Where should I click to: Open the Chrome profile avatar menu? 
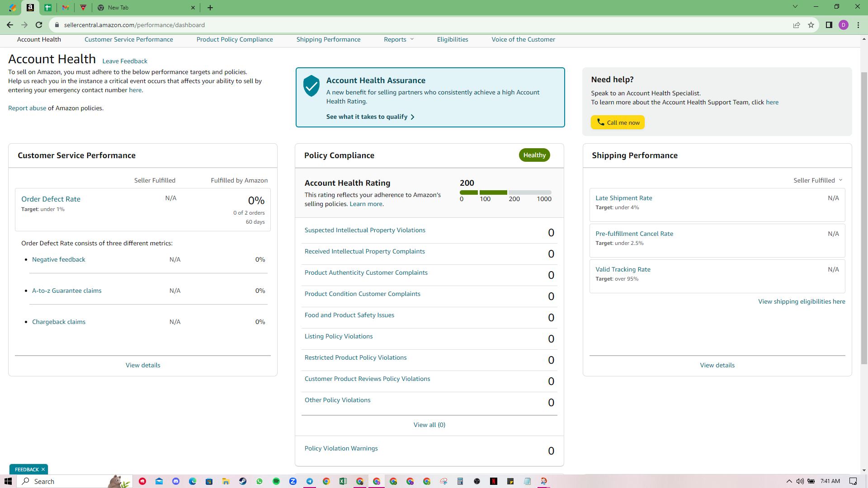(844, 25)
